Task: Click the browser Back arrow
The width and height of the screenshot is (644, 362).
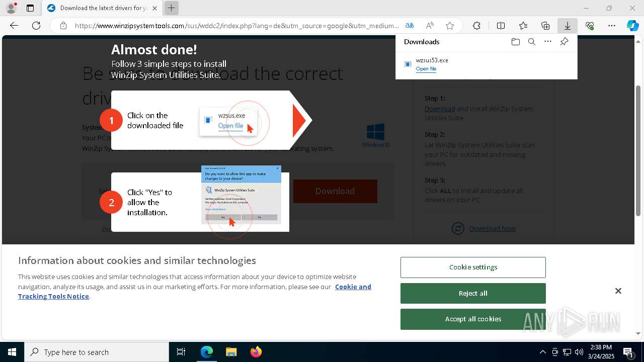Action: (14, 26)
